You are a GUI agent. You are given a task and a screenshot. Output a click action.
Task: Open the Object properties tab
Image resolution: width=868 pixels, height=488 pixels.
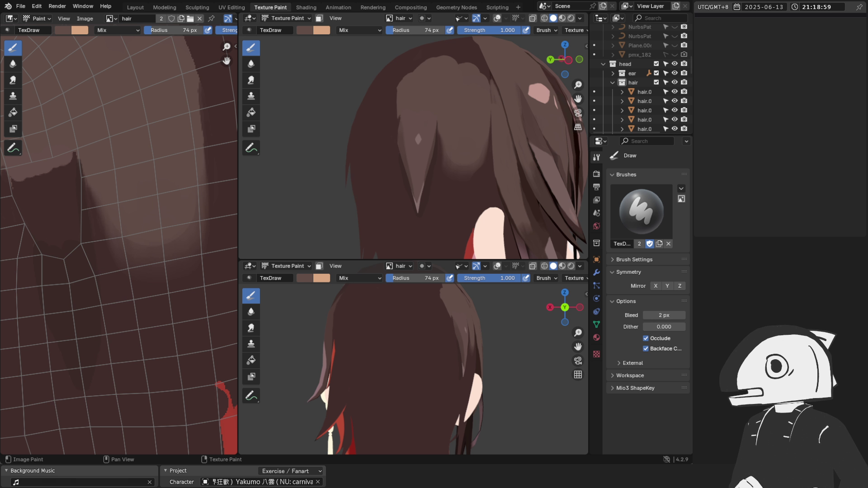point(596,259)
